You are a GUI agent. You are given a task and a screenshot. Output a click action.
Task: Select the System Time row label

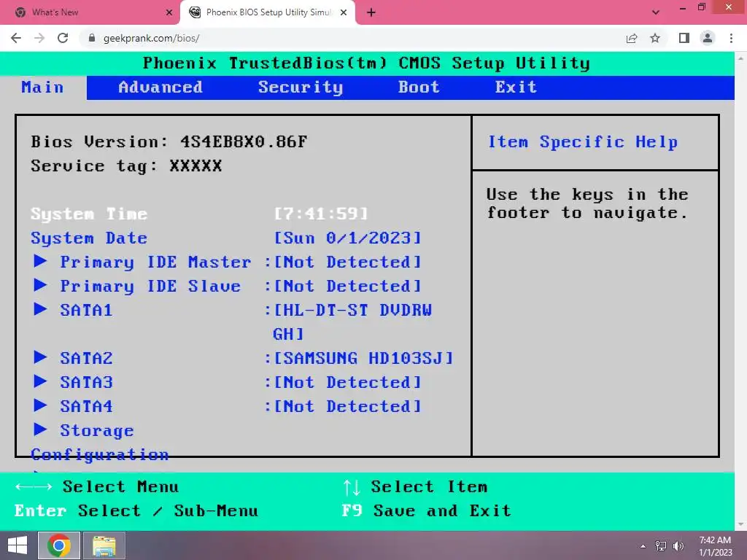pos(89,214)
